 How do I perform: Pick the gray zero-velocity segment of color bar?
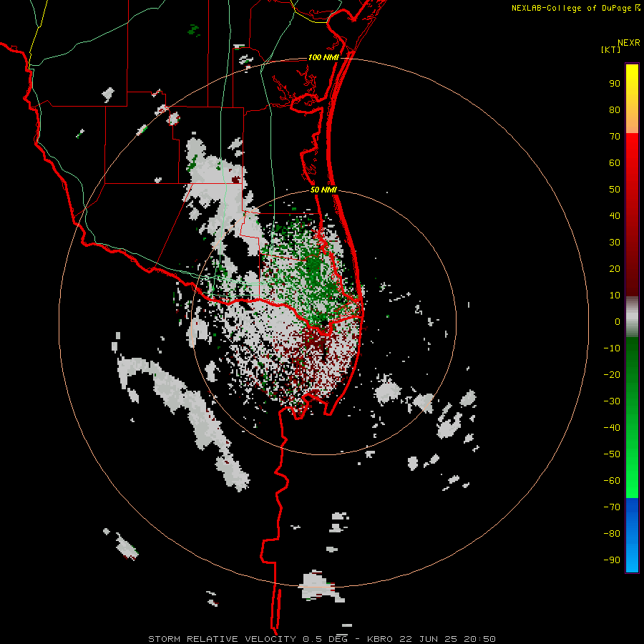[x=632, y=317]
